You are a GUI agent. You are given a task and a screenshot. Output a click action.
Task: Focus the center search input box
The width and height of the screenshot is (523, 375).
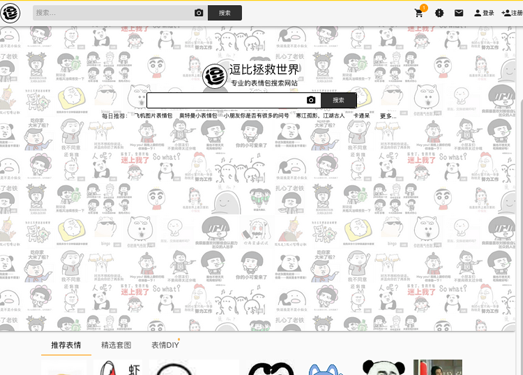[226, 100]
